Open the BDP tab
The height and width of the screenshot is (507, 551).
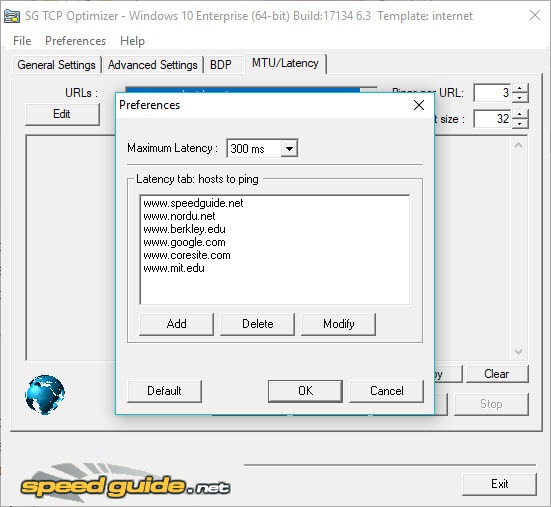221,65
